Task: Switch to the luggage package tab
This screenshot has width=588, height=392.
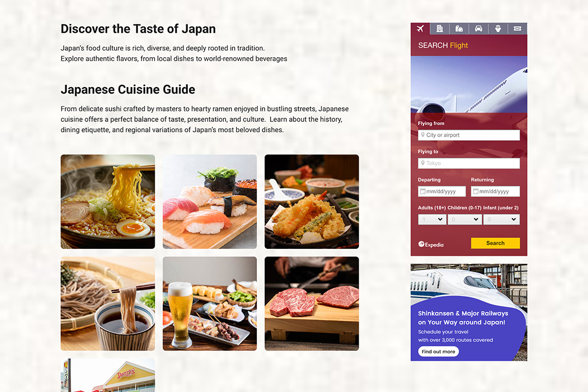Action: click(459, 28)
